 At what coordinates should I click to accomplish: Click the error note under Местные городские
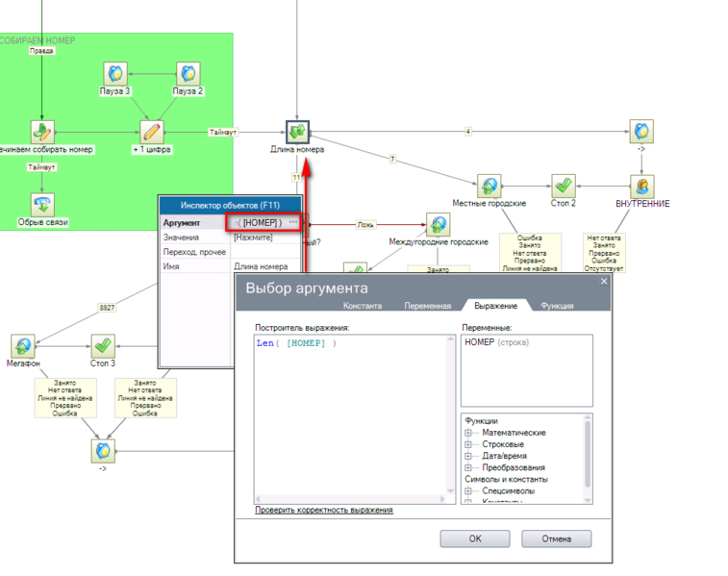(x=530, y=253)
